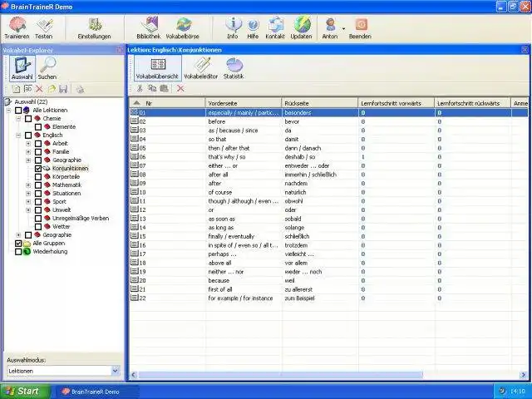
Task: Start the Testen tool
Action: (x=44, y=27)
